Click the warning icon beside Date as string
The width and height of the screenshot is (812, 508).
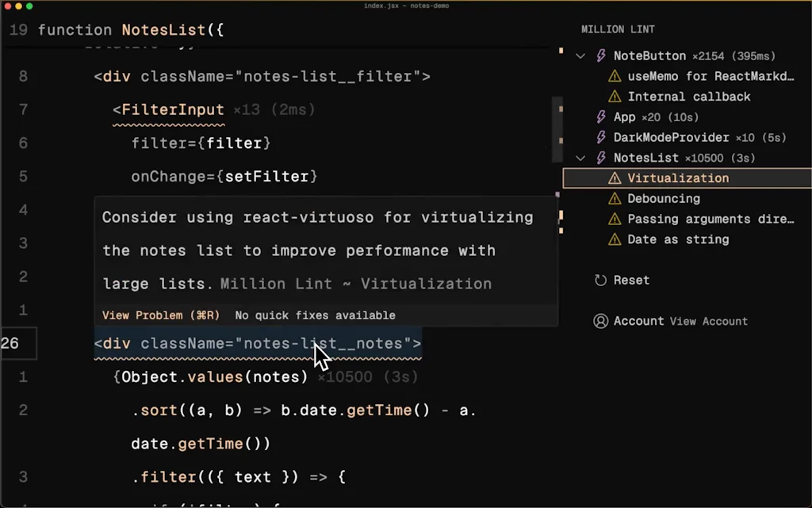pyautogui.click(x=616, y=239)
